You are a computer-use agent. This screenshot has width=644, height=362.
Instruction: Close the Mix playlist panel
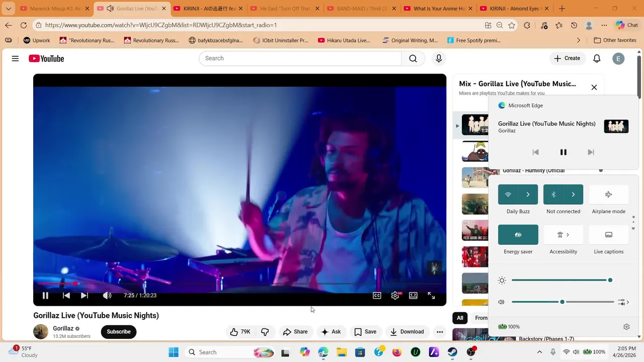(594, 87)
